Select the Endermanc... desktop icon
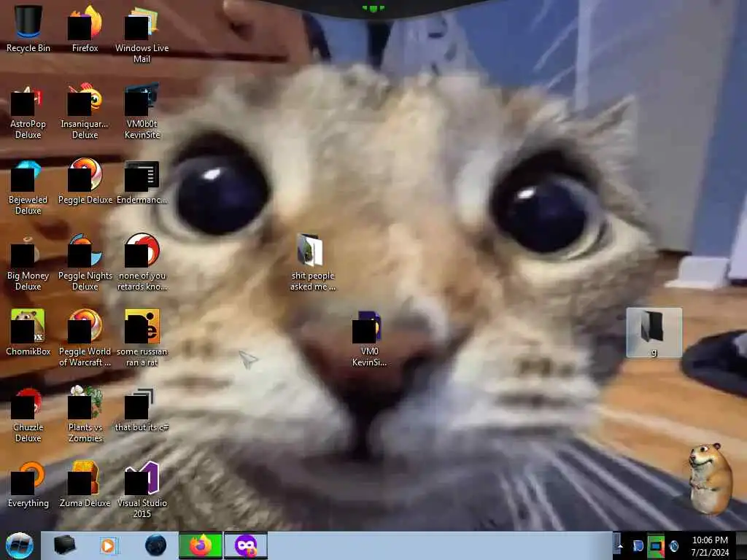The image size is (747, 560). click(x=142, y=182)
